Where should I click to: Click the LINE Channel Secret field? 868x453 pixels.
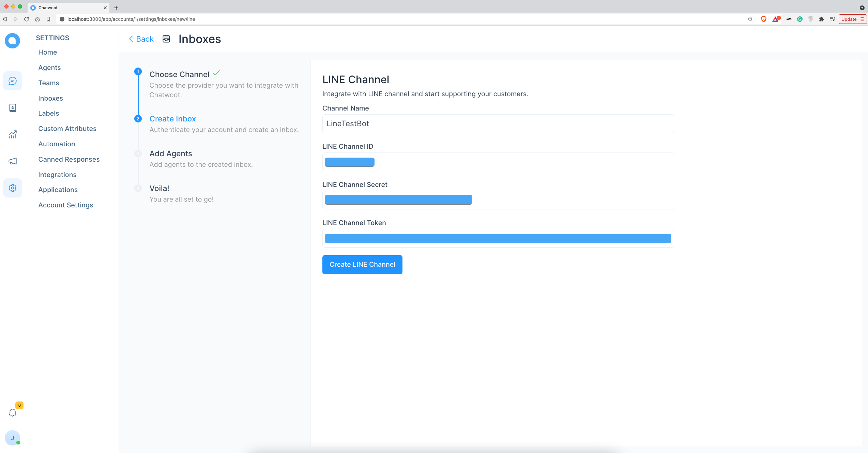point(498,200)
